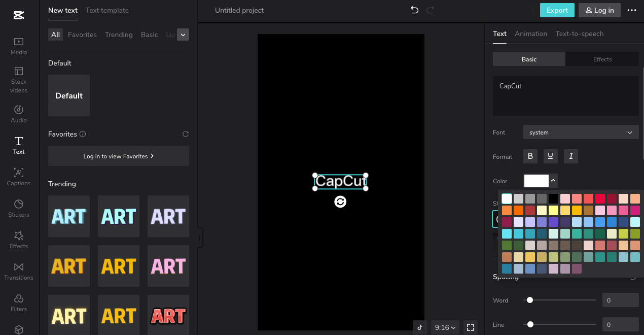Toggle fullscreen preview

pyautogui.click(x=470, y=327)
